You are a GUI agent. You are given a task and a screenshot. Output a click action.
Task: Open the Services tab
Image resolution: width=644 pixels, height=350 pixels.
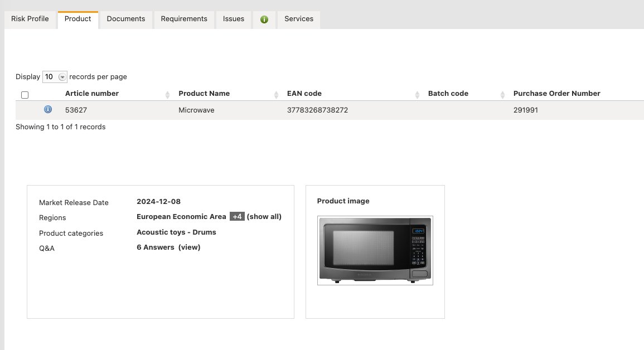click(x=299, y=19)
